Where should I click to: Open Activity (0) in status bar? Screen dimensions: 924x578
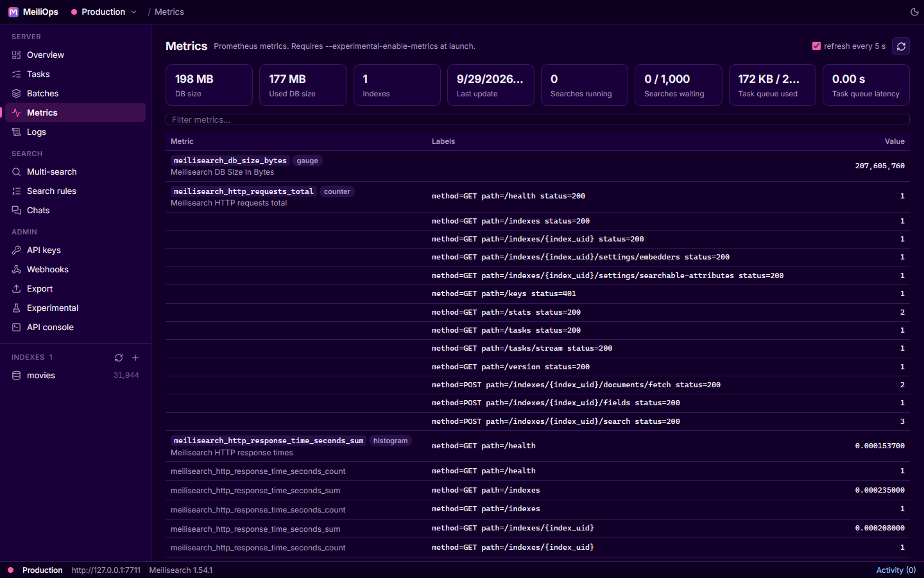896,570
